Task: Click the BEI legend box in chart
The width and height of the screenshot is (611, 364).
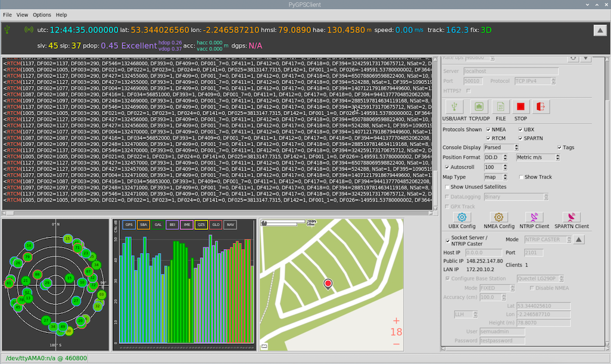Action: click(x=172, y=224)
